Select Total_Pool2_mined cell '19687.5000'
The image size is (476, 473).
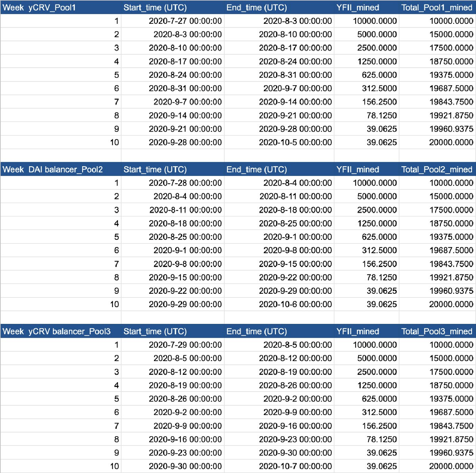click(437, 250)
